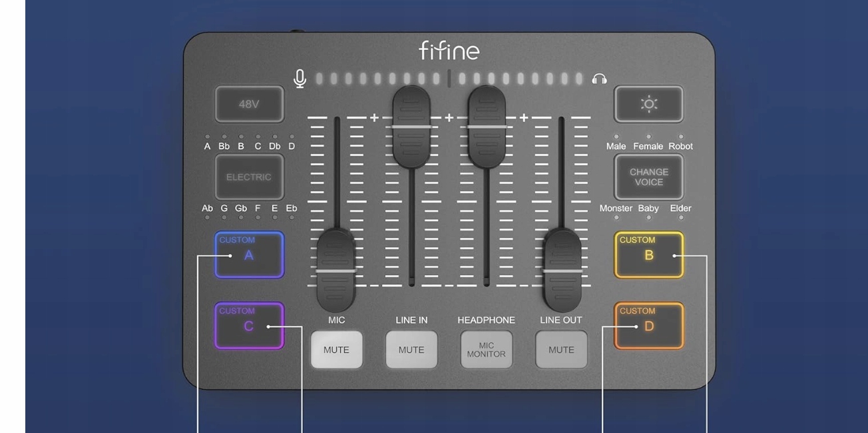Click the LINE OUT channel label
The image size is (868, 433).
(x=561, y=320)
